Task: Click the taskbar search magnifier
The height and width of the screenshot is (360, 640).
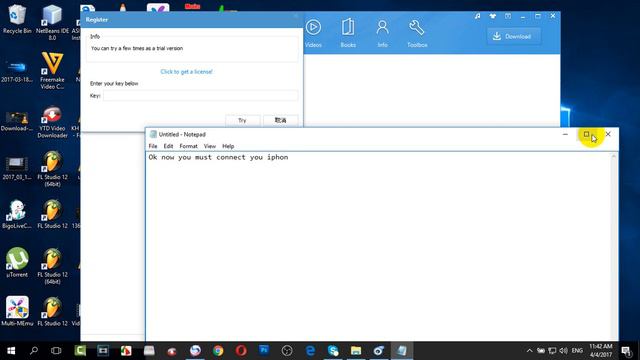Action: pos(34,351)
